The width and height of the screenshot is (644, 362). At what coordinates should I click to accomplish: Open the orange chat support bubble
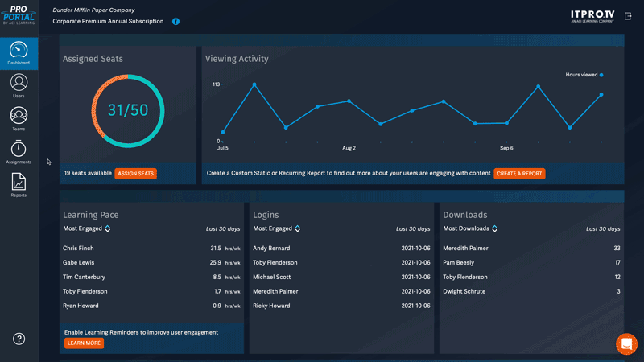tap(626, 343)
